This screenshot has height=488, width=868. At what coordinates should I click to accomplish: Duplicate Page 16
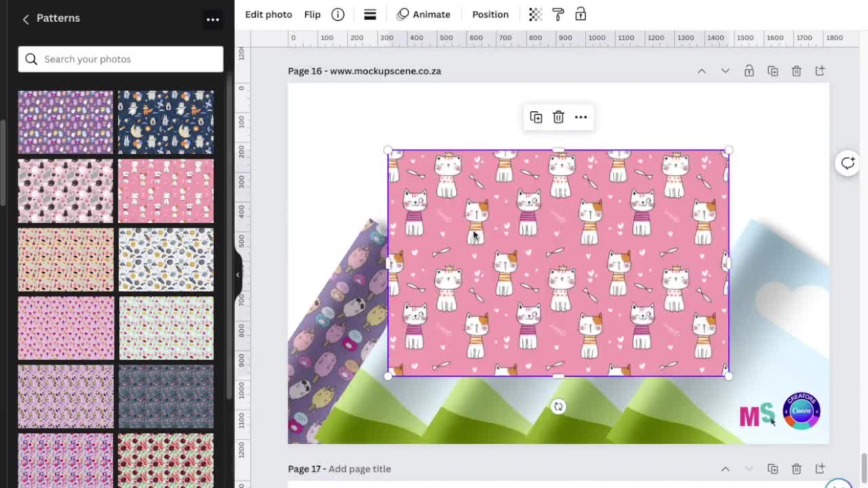coord(773,71)
